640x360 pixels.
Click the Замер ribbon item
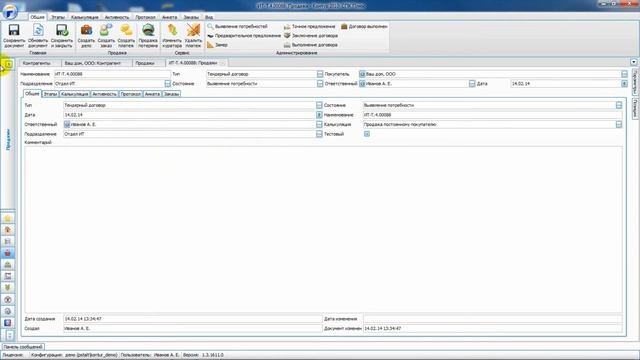[217, 45]
